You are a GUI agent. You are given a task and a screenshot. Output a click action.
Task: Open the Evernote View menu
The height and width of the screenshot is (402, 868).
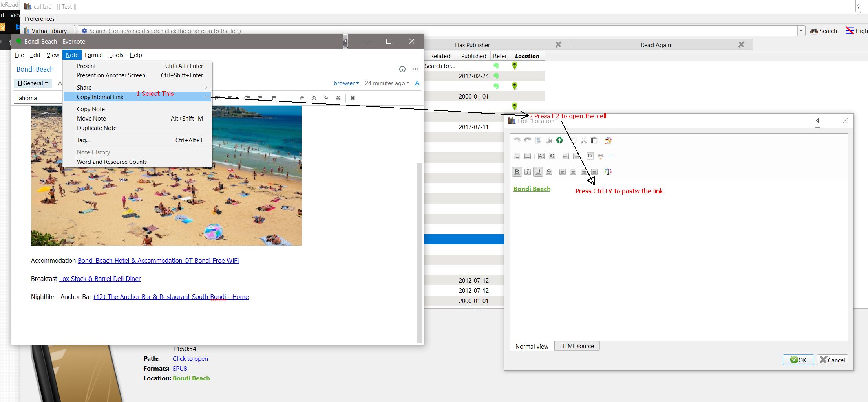pyautogui.click(x=53, y=55)
